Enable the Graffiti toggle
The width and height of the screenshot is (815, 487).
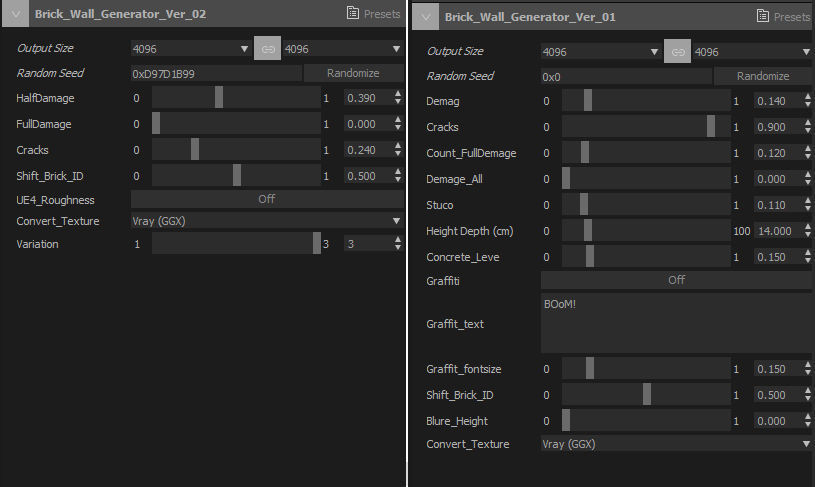click(x=676, y=280)
